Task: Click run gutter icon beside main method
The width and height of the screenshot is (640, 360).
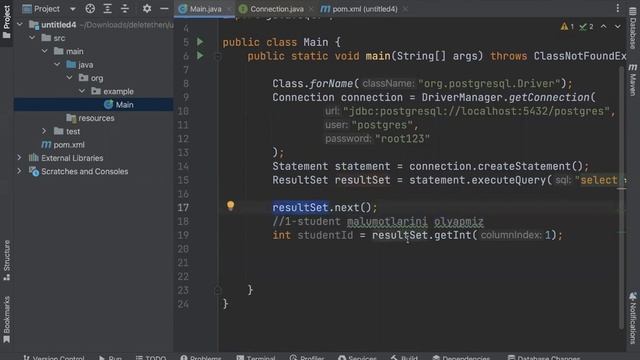Action: pyautogui.click(x=200, y=56)
